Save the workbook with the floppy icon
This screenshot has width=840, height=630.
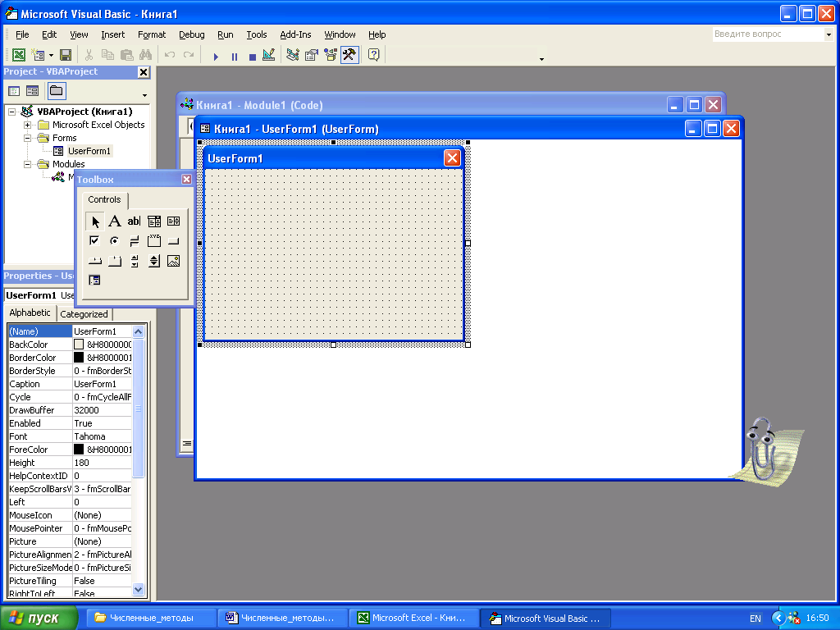click(x=66, y=55)
